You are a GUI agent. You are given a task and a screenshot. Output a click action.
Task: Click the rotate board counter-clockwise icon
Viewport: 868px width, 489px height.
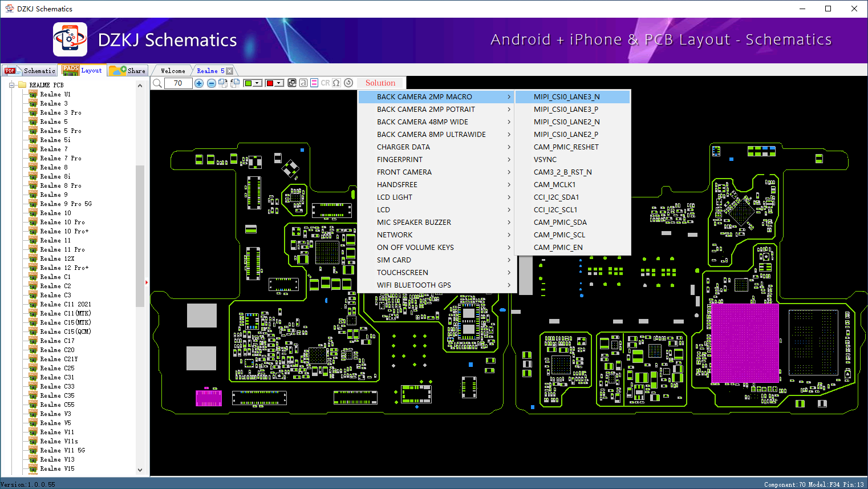pyautogui.click(x=234, y=83)
